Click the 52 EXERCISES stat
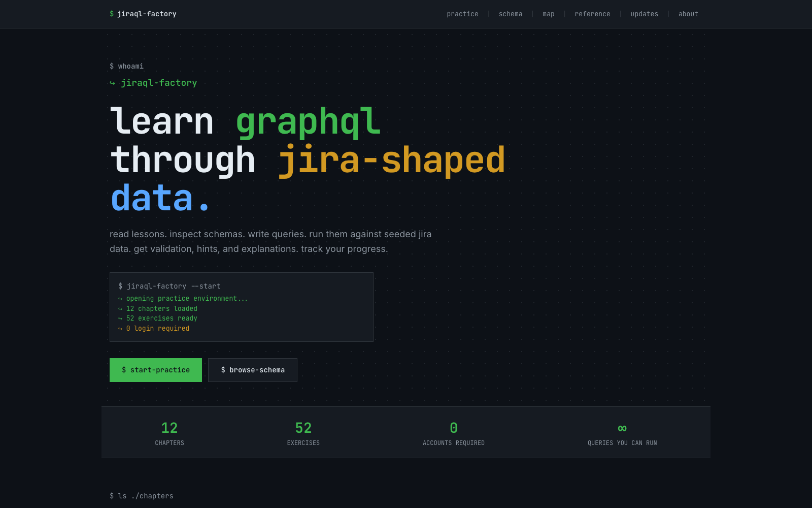The image size is (812, 508). point(303,433)
